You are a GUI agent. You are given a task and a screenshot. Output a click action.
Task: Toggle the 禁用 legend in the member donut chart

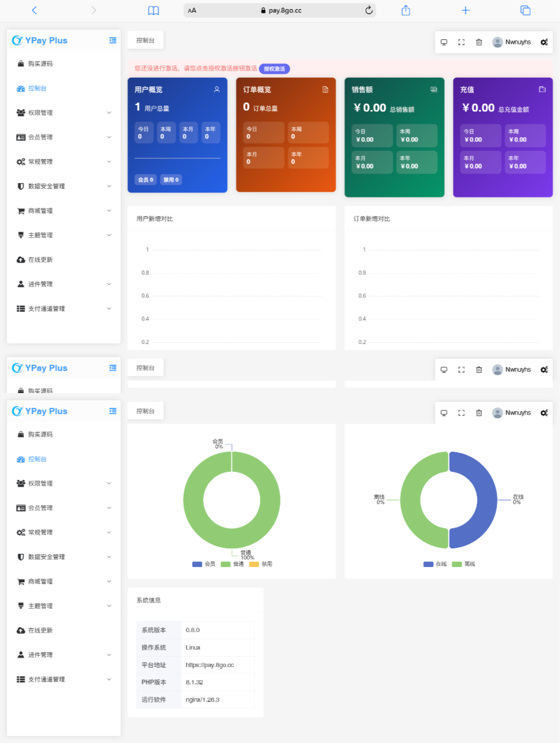[x=261, y=564]
